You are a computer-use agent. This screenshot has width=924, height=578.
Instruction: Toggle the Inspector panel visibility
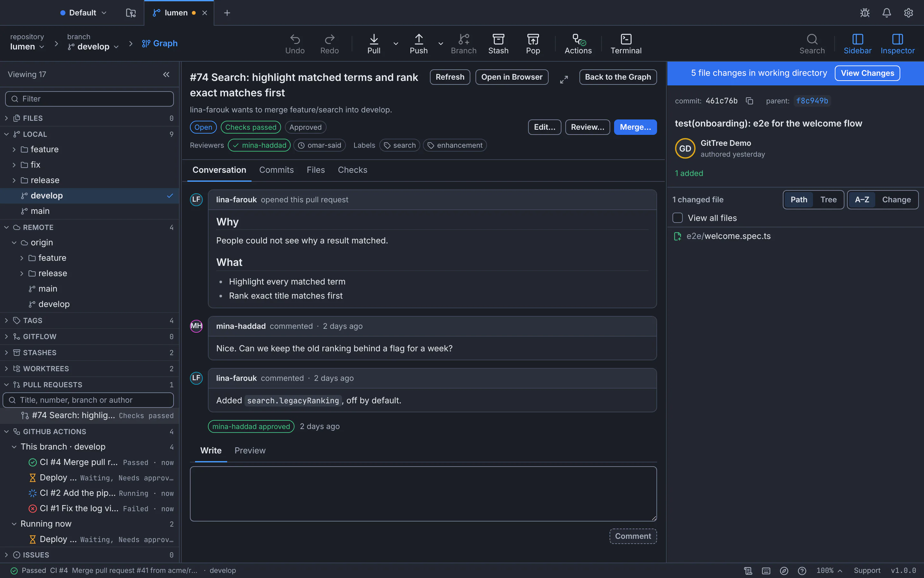click(897, 44)
